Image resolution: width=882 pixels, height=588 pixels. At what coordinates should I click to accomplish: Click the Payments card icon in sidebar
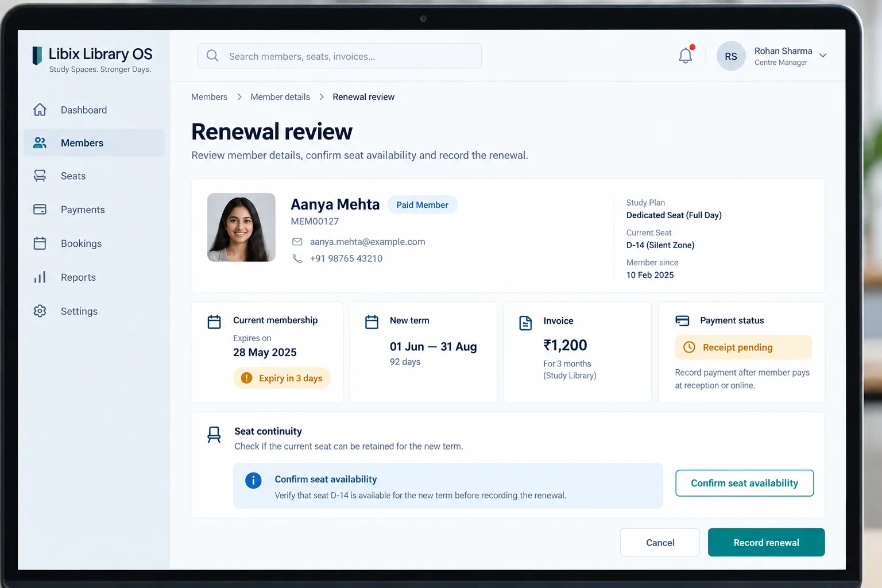coord(40,210)
